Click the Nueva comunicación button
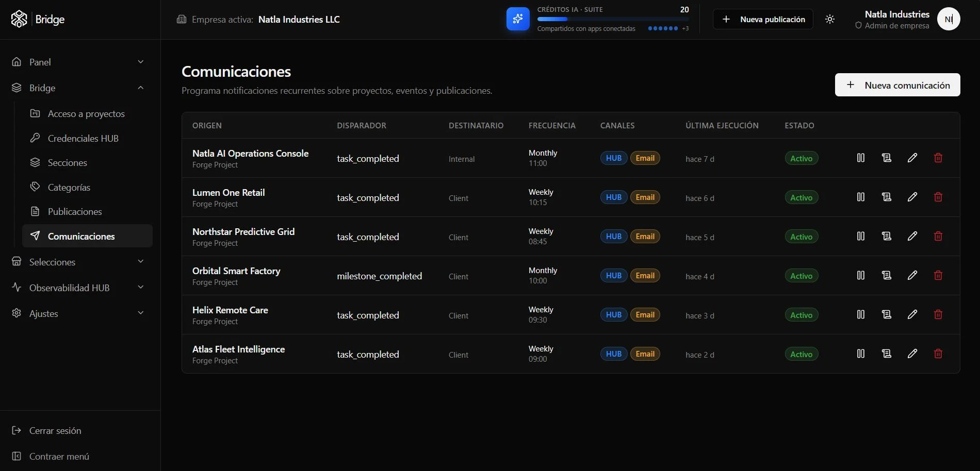 897,85
